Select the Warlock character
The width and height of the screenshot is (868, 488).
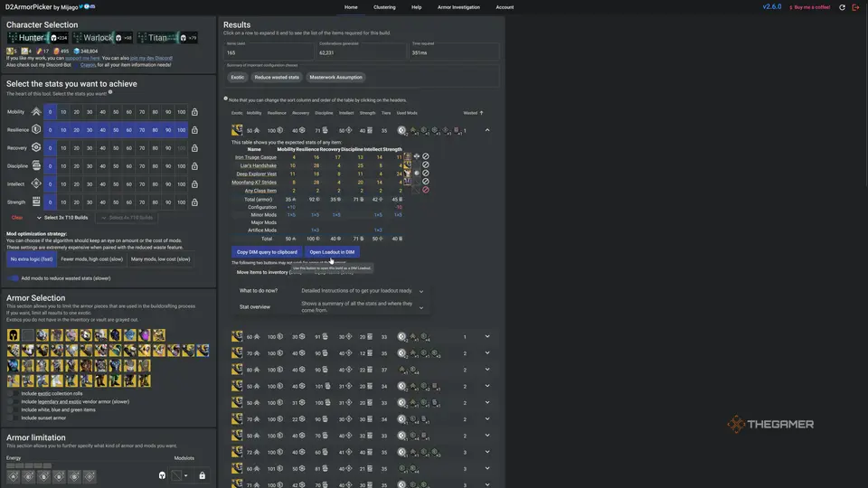click(x=102, y=38)
